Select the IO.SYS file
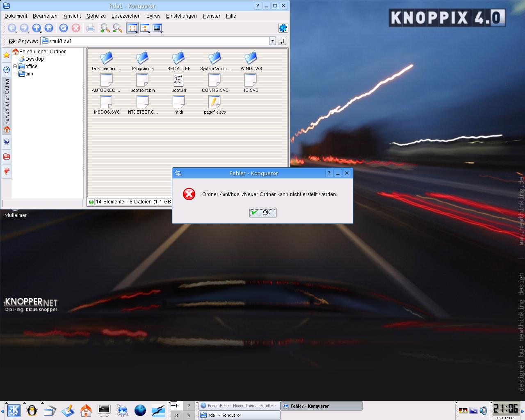525x420 pixels. pyautogui.click(x=251, y=83)
